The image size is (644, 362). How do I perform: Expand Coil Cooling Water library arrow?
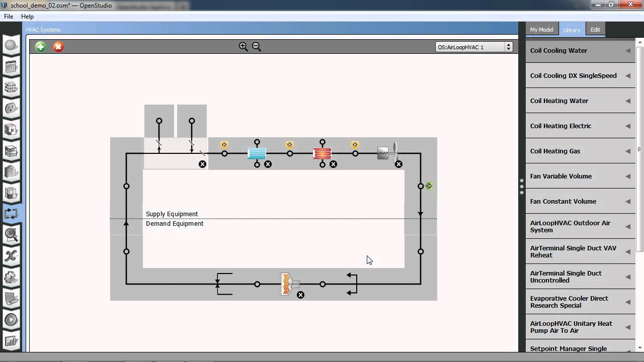pos(628,51)
